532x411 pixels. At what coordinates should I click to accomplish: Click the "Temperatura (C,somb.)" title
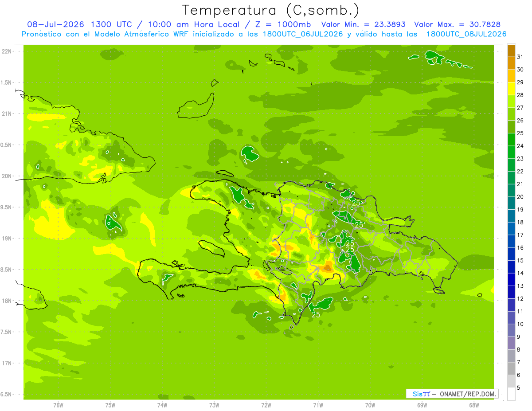tap(271, 10)
